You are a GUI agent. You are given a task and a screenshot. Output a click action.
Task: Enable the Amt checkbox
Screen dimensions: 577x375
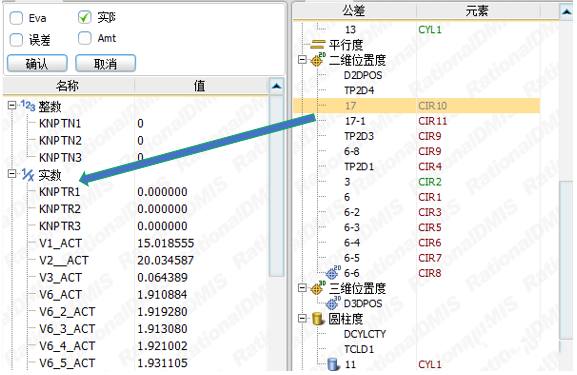85,38
